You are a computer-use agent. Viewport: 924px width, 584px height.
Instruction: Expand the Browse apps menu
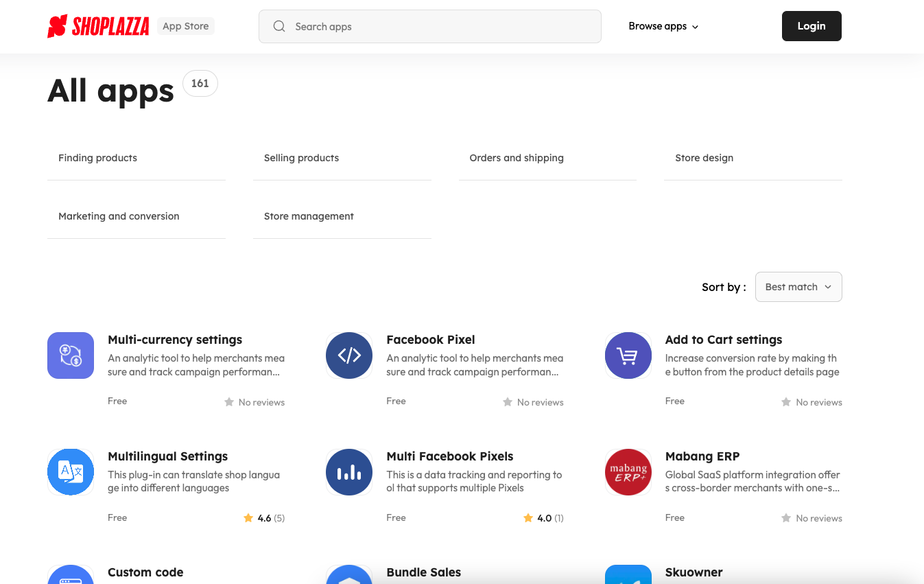[x=663, y=26]
